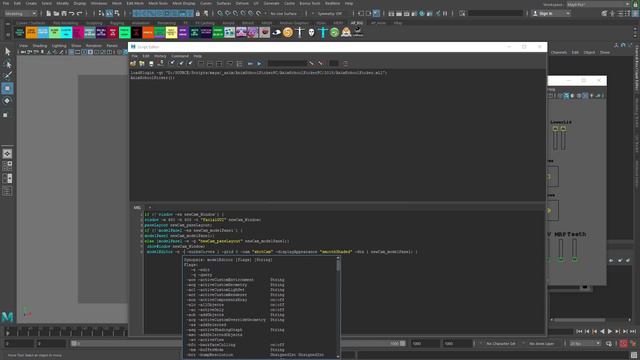Open Channels menu in Channel Box
The height and width of the screenshot is (360, 640).
coord(559,52)
